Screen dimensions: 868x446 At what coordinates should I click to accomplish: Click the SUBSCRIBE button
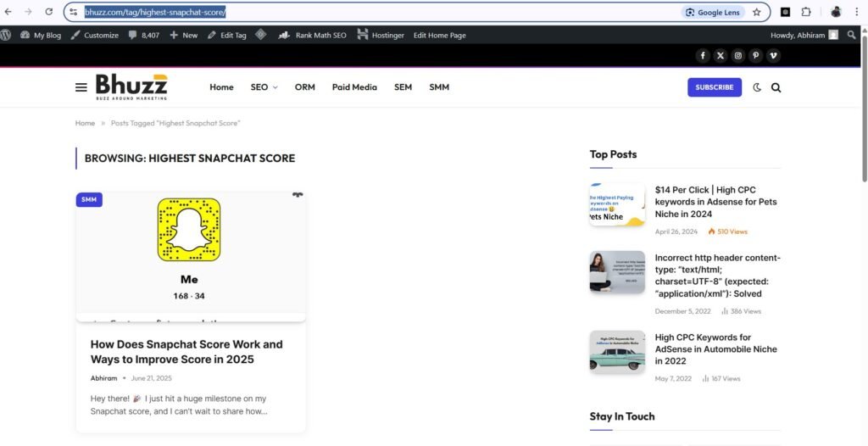click(x=715, y=87)
